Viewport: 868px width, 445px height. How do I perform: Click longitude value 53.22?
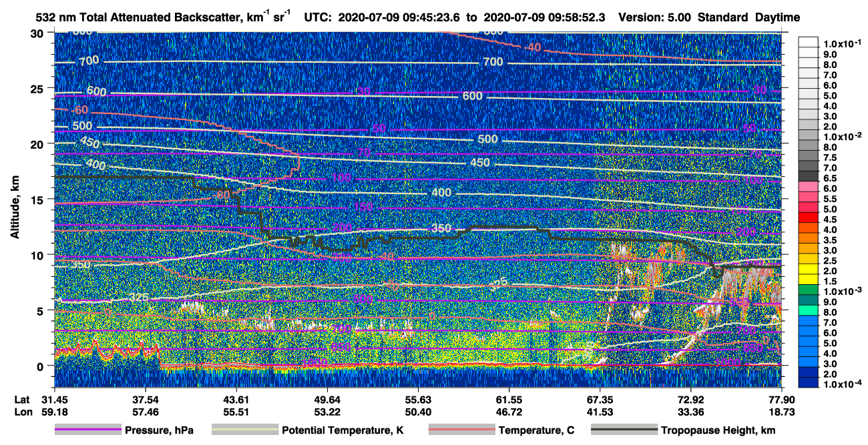pos(327,412)
